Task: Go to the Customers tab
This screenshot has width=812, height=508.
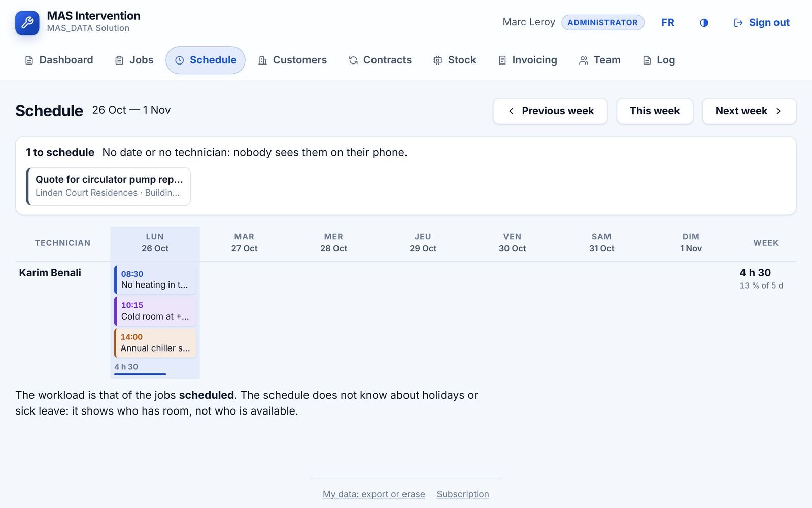Action: 292,60
